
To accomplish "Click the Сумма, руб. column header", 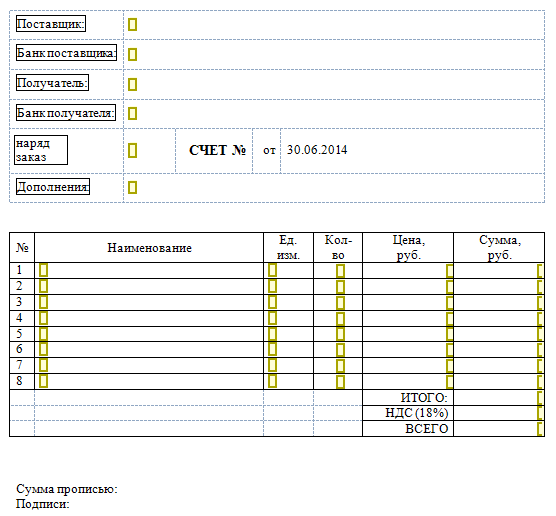I will coord(500,248).
